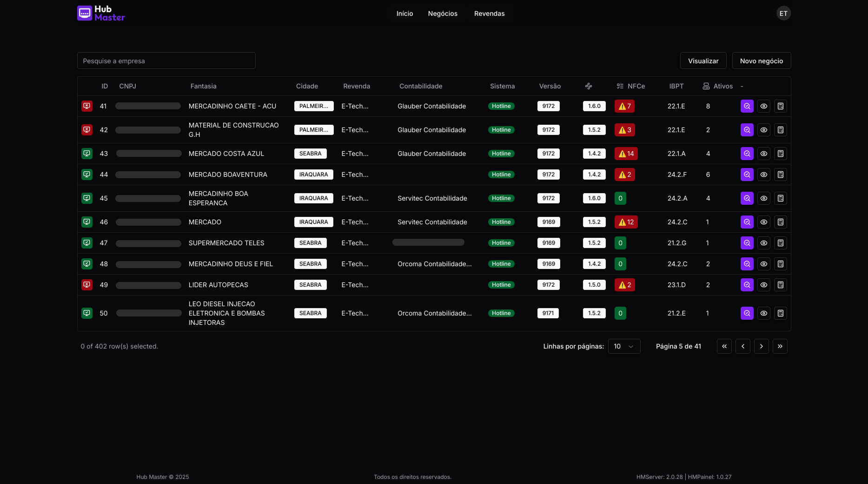Click the purple inspect icon for LEO DIESEL row
The image size is (868, 484).
tap(747, 313)
